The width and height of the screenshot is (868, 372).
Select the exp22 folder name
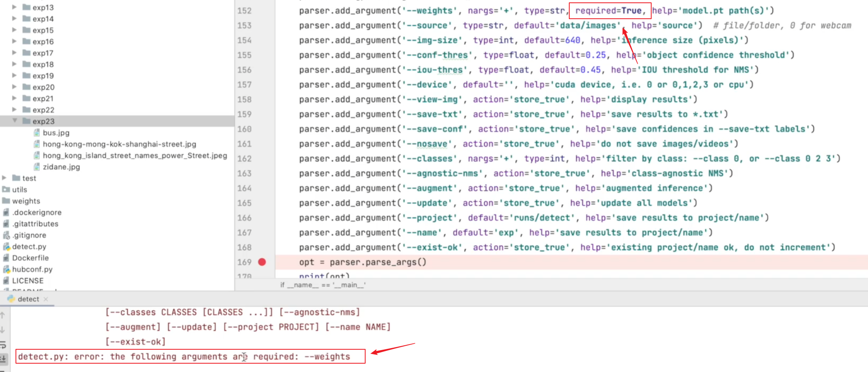click(43, 110)
